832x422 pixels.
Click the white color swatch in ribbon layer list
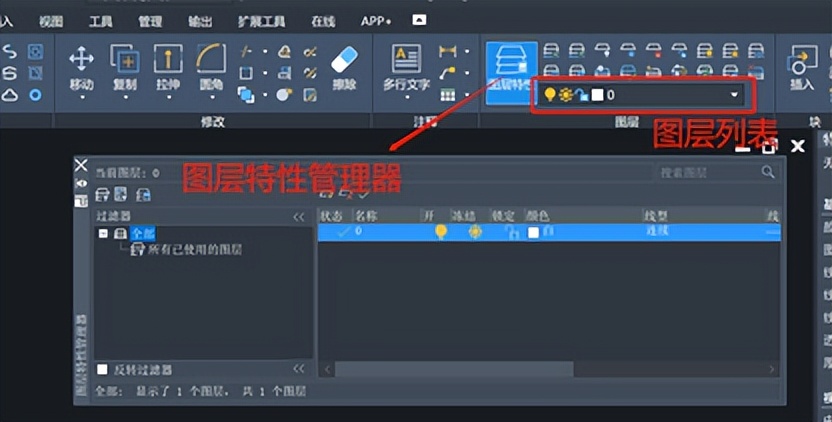tap(597, 95)
